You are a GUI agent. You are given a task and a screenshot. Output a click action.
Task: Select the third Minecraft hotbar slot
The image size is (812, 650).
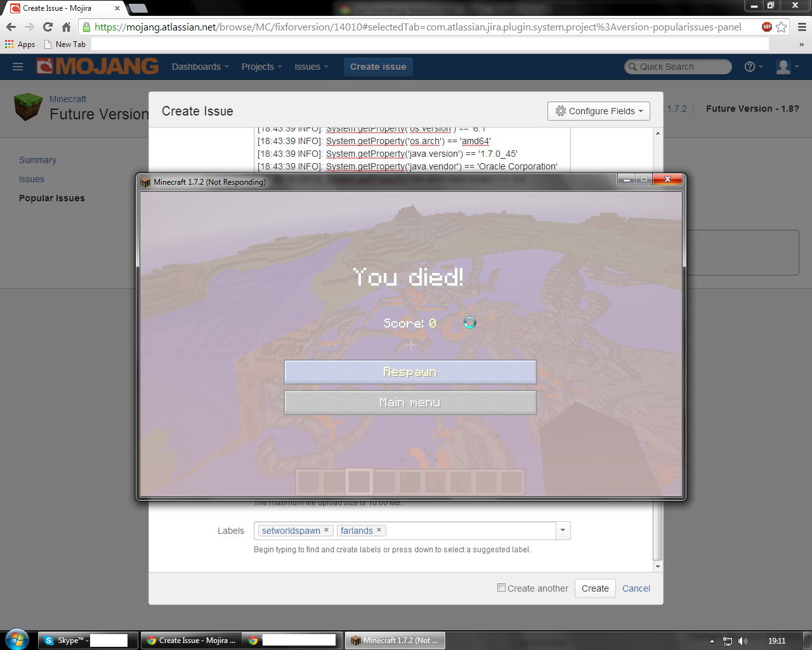click(360, 482)
